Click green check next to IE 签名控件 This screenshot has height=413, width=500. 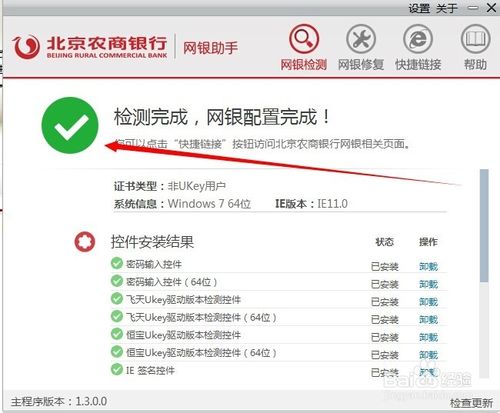[117, 369]
